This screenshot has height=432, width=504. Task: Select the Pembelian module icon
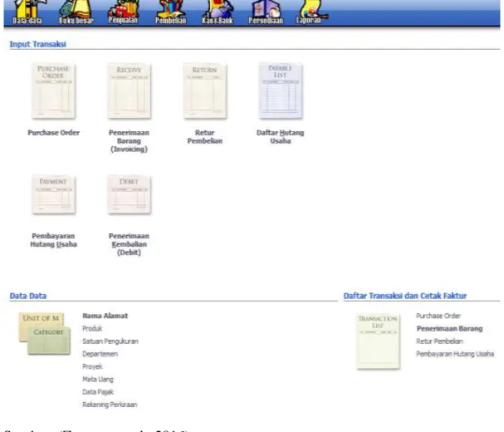tap(170, 12)
